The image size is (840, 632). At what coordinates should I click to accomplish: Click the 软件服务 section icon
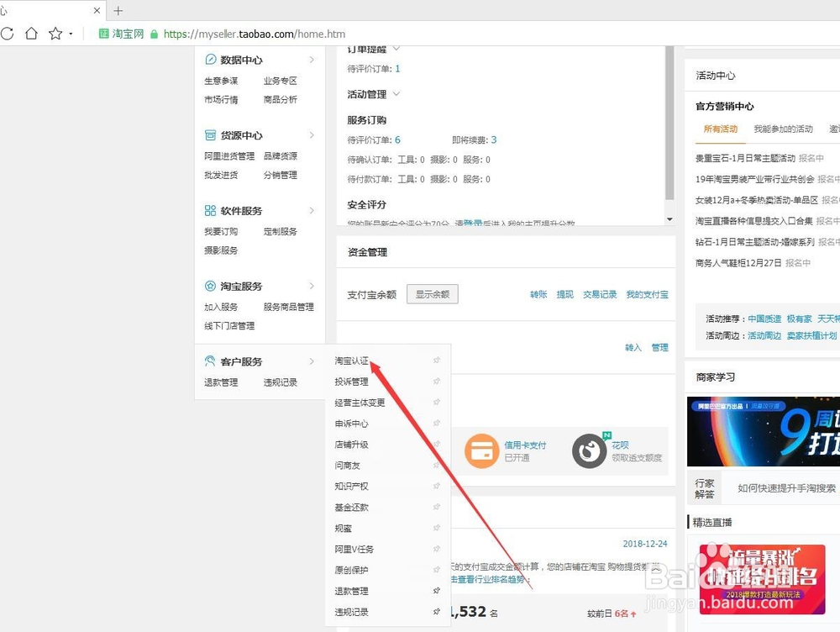click(x=211, y=211)
